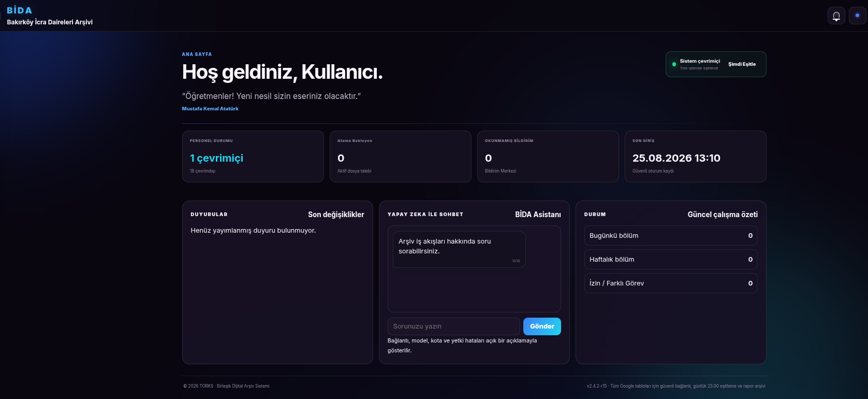This screenshot has width=868, height=399.
Task: Click the blue dot icon in the header
Action: click(x=857, y=16)
